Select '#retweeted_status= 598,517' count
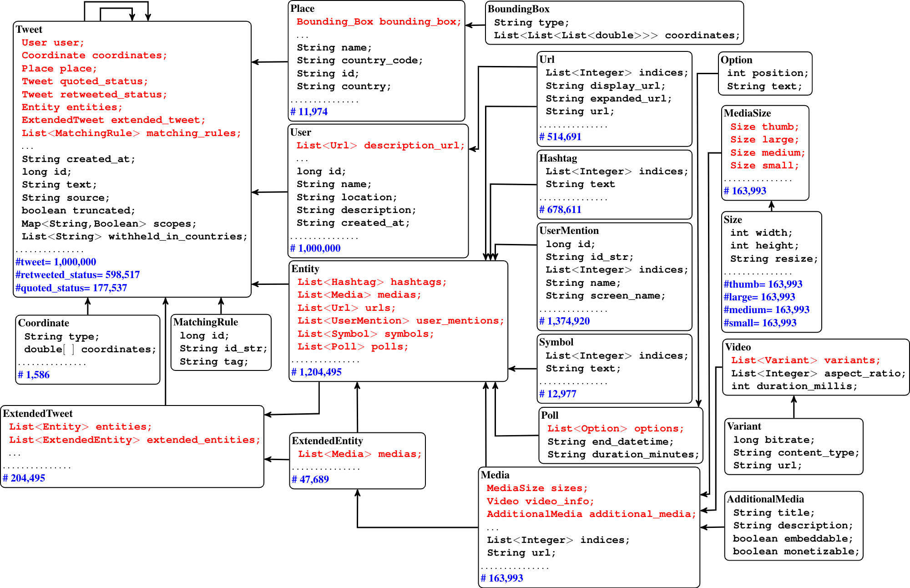The width and height of the screenshot is (910, 588). [77, 275]
